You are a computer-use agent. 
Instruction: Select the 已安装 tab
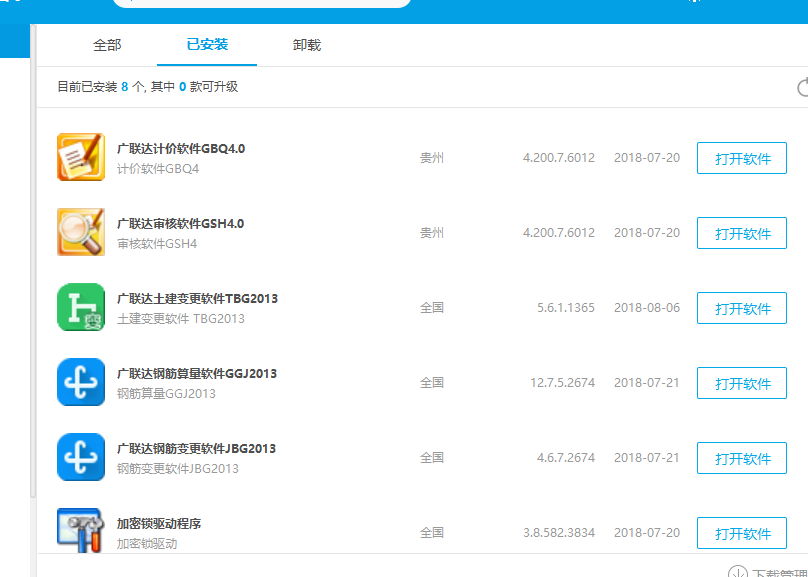207,44
